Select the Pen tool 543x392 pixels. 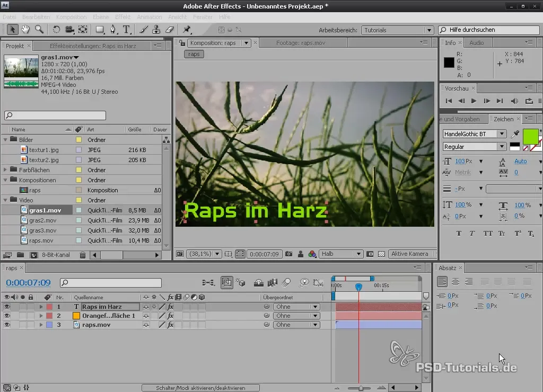113,30
